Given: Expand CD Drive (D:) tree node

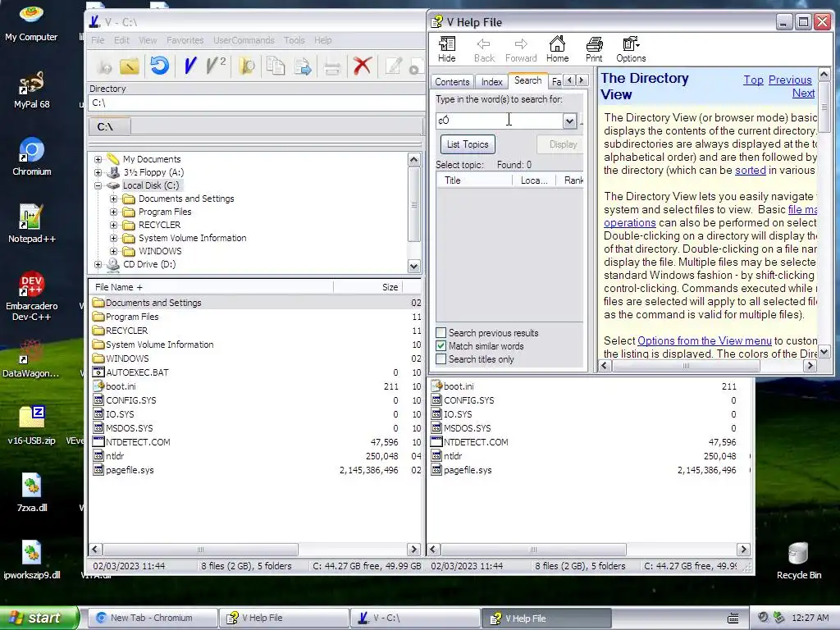Looking at the screenshot, I should (98, 264).
